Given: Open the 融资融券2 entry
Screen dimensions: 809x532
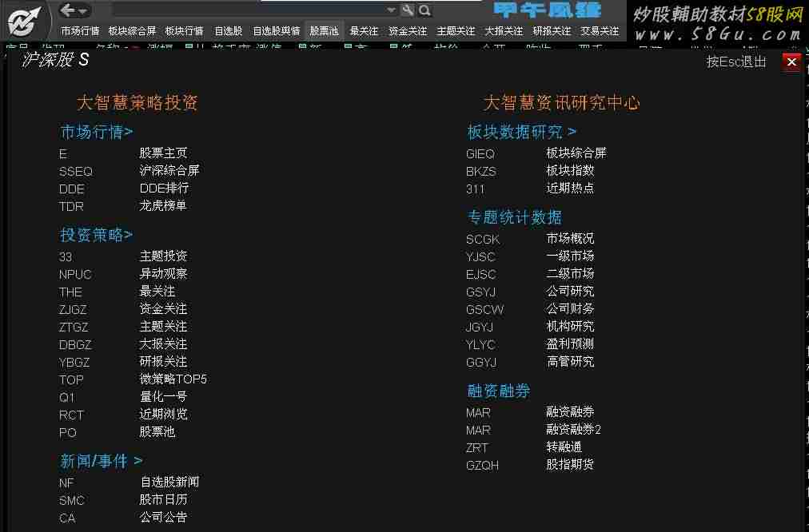Looking at the screenshot, I should tap(574, 430).
